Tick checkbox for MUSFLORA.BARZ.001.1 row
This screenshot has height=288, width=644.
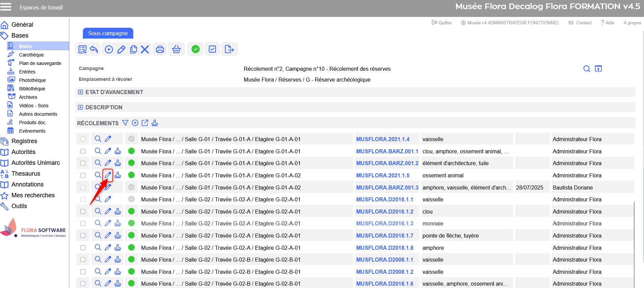83,151
